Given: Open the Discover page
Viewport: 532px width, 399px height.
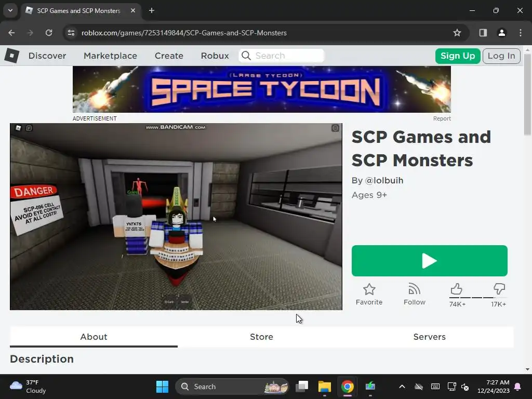Looking at the screenshot, I should pos(47,56).
